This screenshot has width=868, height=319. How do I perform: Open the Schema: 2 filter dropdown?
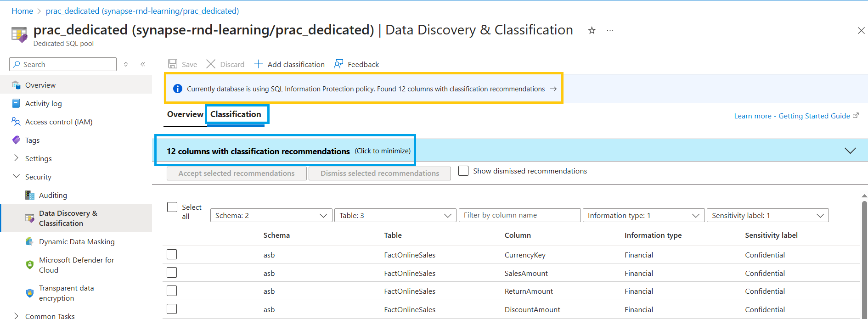click(271, 215)
